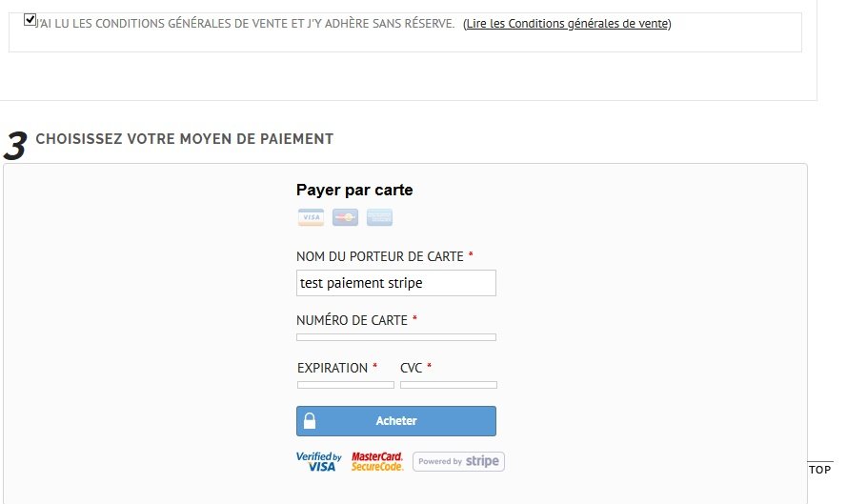Open the Lire les Conditions générales de vente link

click(x=567, y=24)
